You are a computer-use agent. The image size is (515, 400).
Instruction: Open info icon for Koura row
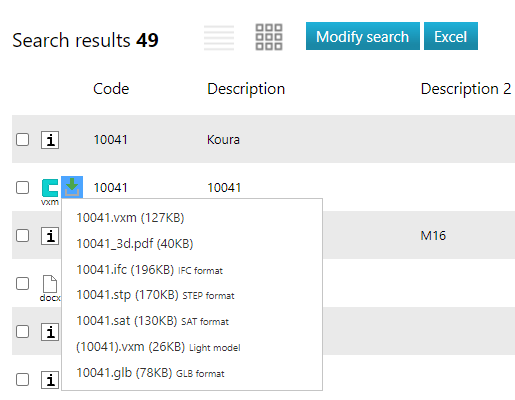[x=50, y=140]
